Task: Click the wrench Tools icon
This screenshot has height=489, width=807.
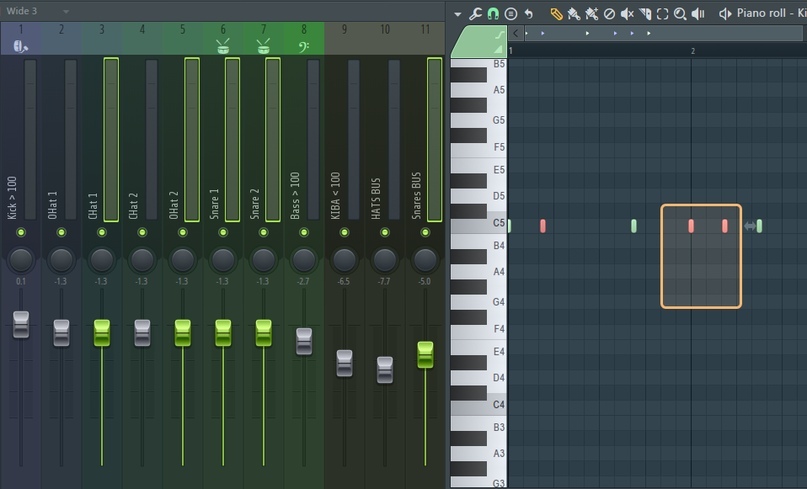Action: click(x=476, y=14)
